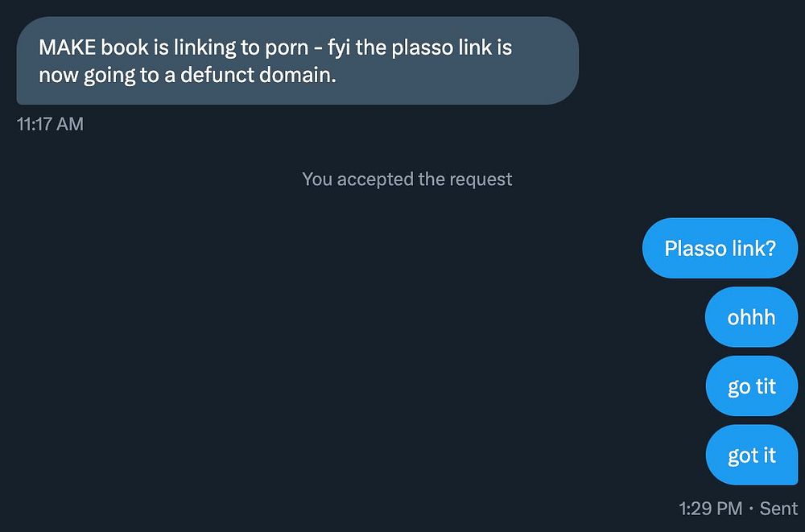
Task: Click the received message about MAKE book
Action: [297, 60]
